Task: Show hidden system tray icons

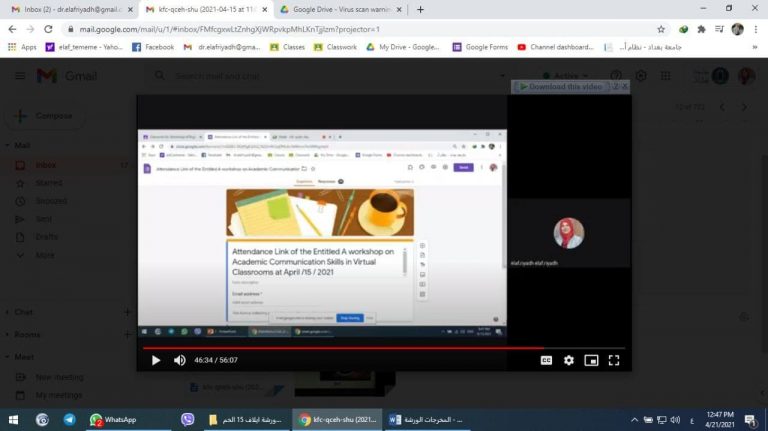Action: 634,420
